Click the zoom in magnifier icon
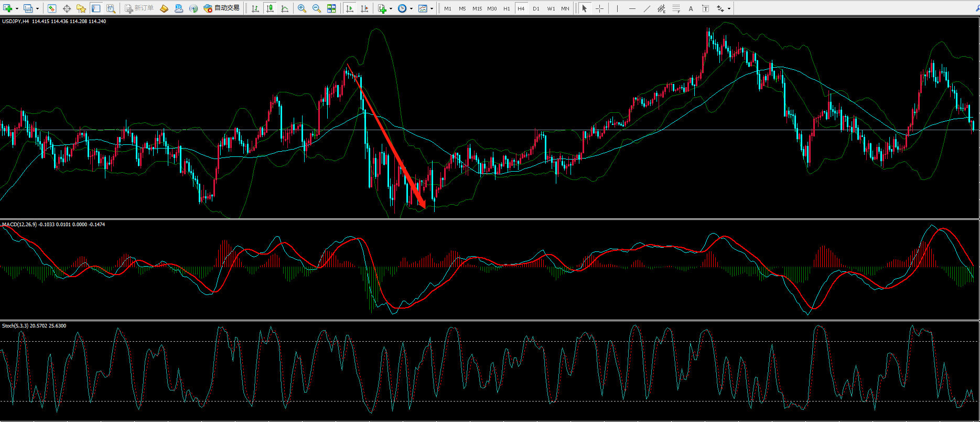The image size is (980, 422). pyautogui.click(x=302, y=8)
